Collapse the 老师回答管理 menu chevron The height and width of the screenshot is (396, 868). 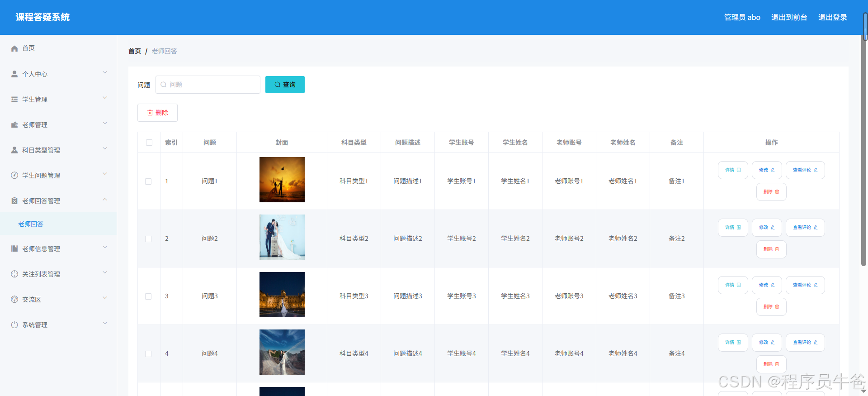coord(105,199)
